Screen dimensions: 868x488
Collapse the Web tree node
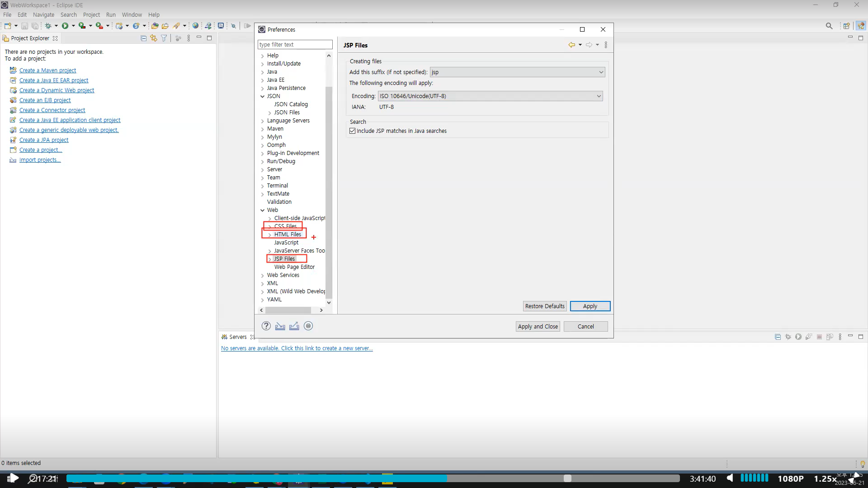(x=263, y=210)
